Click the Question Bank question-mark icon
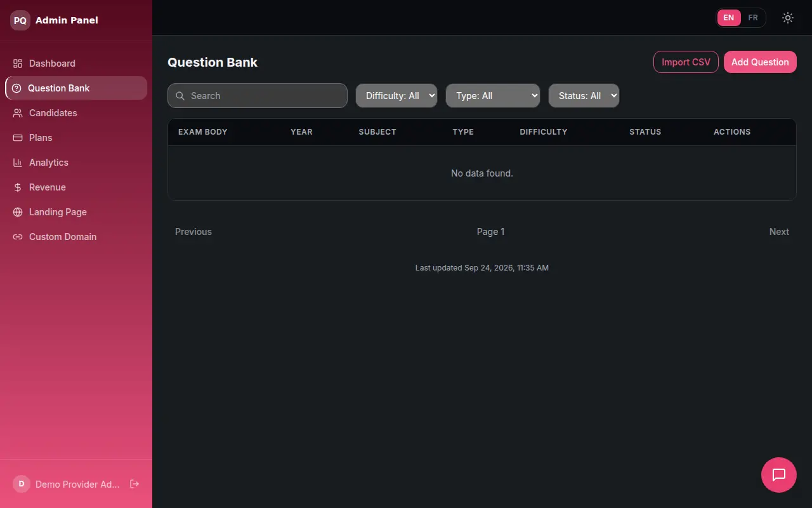812x508 pixels. click(16, 88)
